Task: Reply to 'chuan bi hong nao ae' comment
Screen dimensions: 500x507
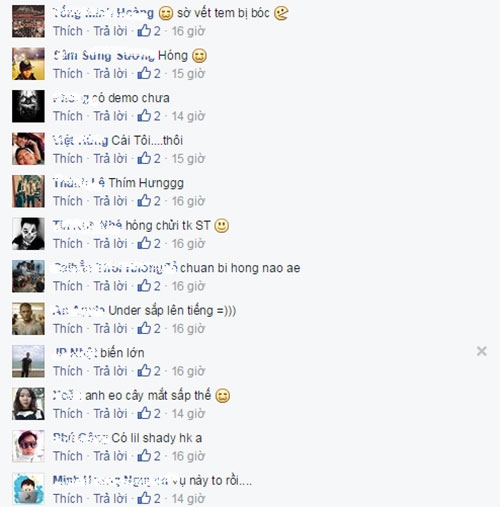Action: coord(110,286)
